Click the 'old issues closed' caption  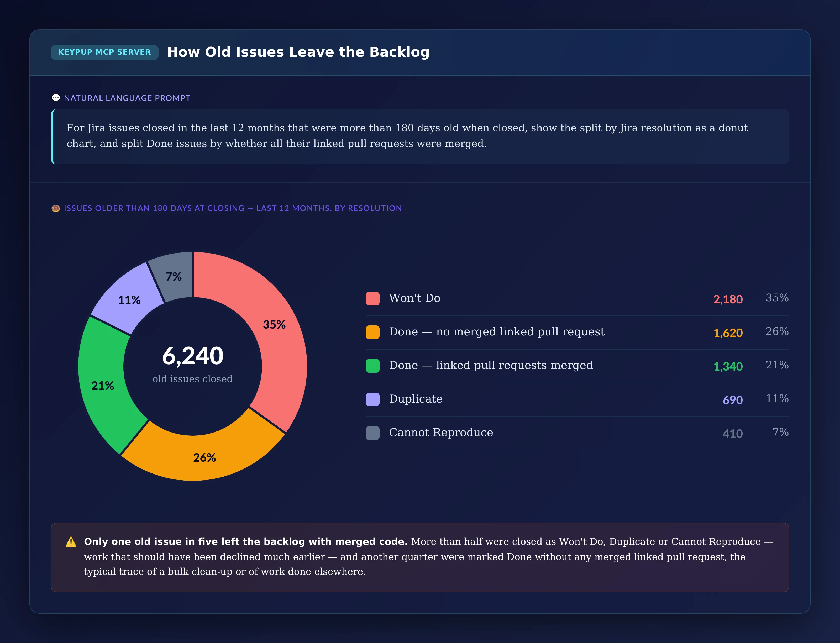(x=193, y=379)
